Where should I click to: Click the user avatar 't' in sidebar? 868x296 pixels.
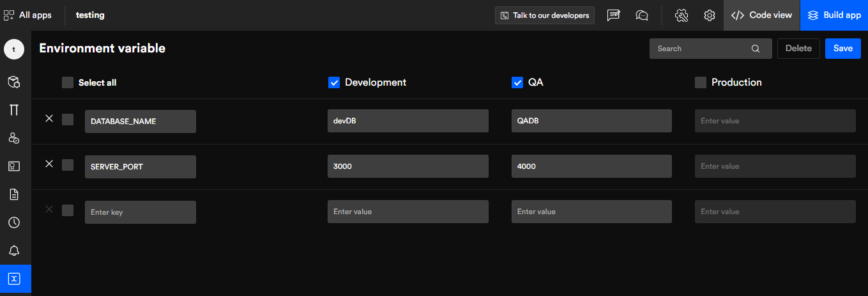[x=14, y=49]
